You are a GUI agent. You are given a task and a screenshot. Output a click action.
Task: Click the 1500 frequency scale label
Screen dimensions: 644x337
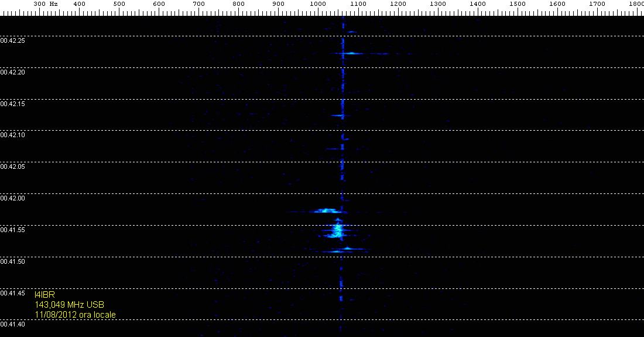(x=518, y=4)
